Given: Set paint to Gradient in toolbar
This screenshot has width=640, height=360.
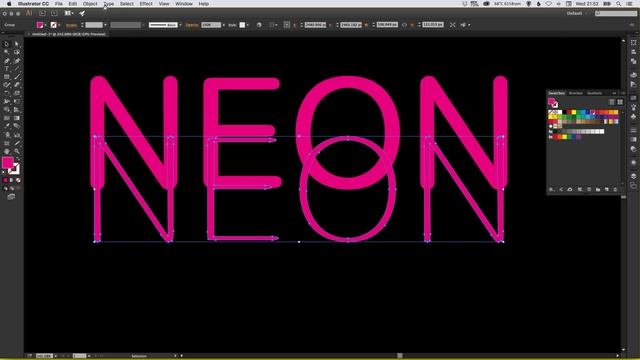Looking at the screenshot, I should point(11,180).
